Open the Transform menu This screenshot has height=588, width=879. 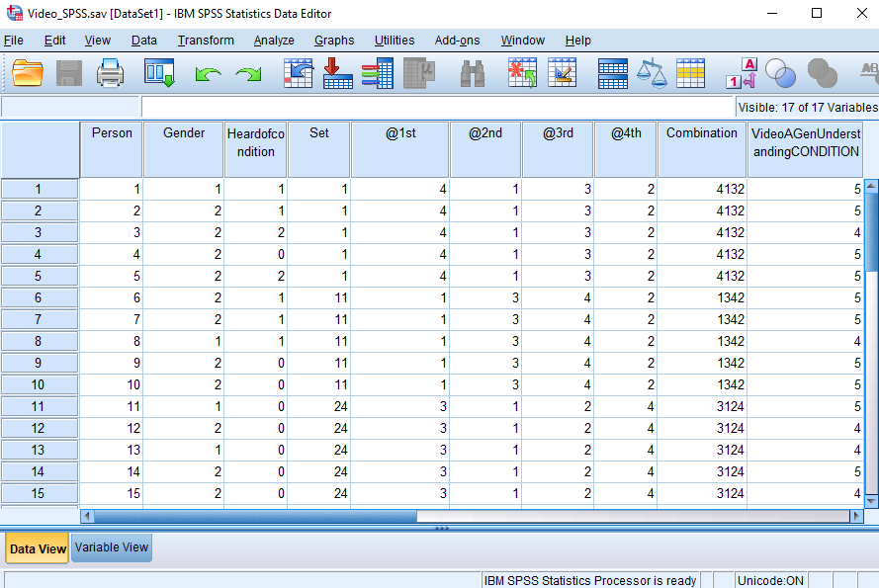[206, 41]
